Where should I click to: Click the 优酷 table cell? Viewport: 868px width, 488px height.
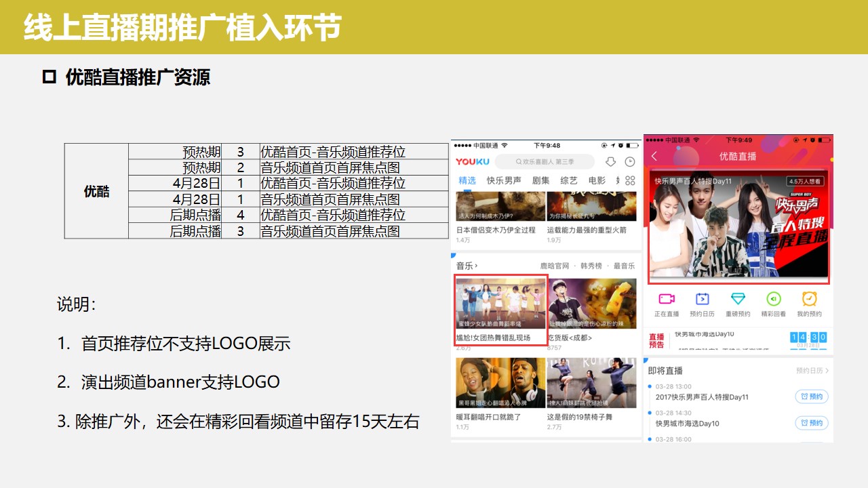pyautogui.click(x=96, y=191)
